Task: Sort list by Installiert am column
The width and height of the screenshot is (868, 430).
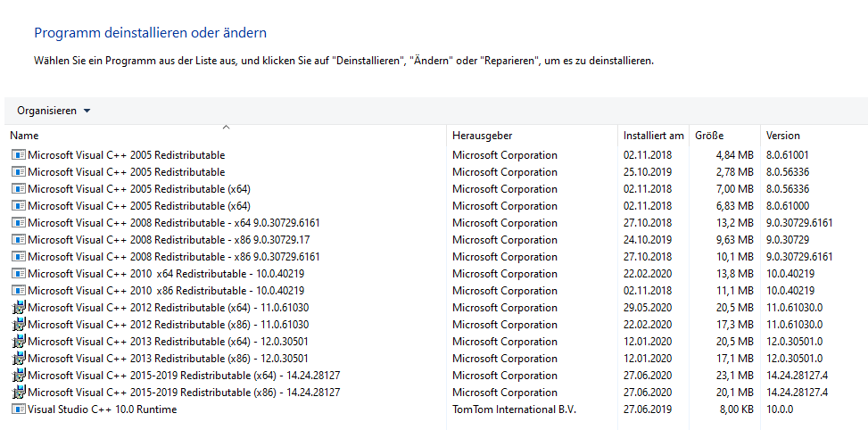Action: pyautogui.click(x=653, y=136)
